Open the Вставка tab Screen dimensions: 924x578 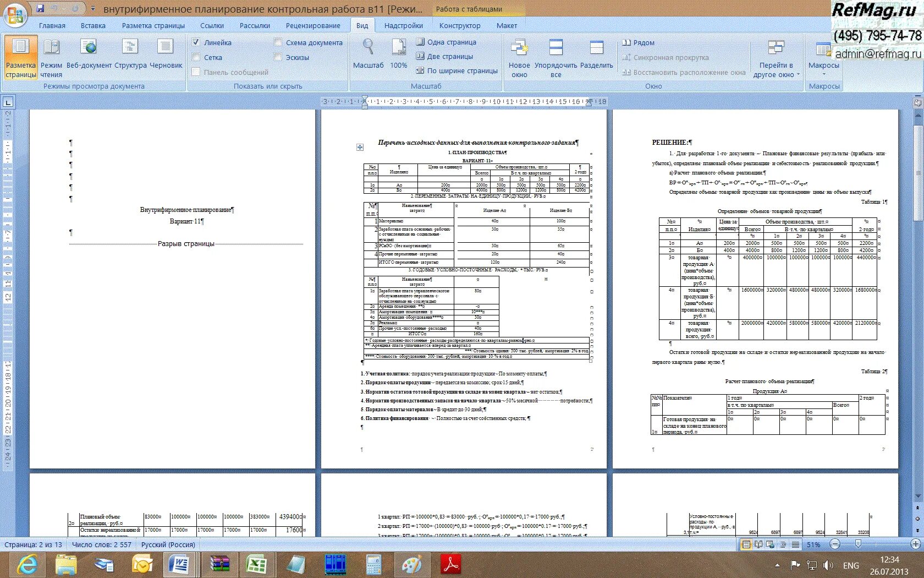(93, 25)
